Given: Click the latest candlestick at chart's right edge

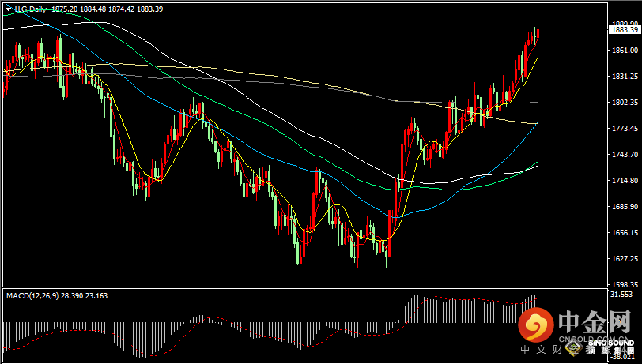Looking at the screenshot, I should pyautogui.click(x=537, y=35).
